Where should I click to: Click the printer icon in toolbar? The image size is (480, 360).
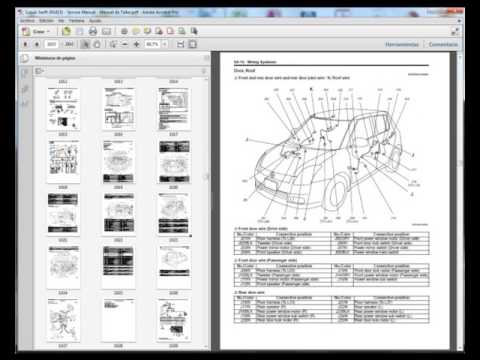pos(93,31)
